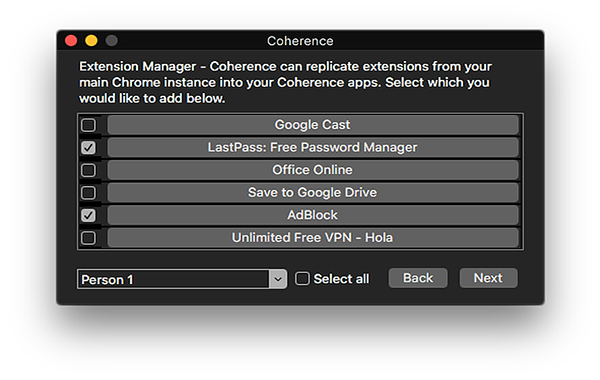Enable the Unlimited Free VPN - Hola checkbox
This screenshot has height=380, width=600.
(88, 238)
